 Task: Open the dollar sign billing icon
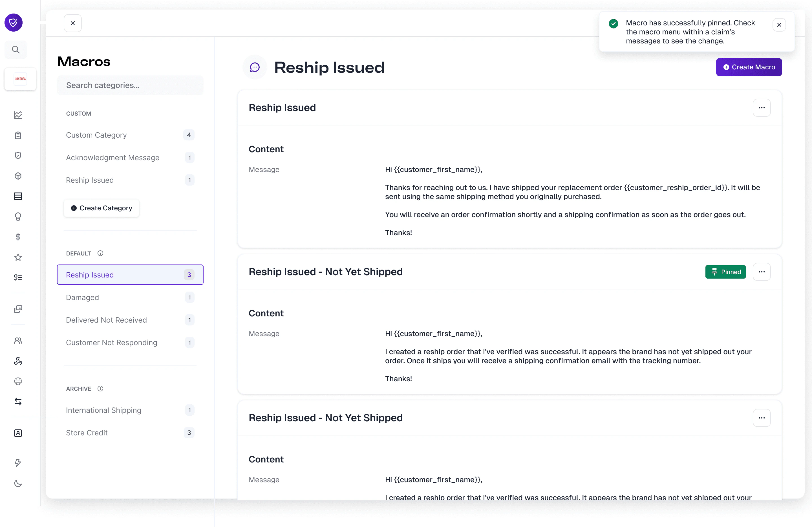(x=18, y=237)
